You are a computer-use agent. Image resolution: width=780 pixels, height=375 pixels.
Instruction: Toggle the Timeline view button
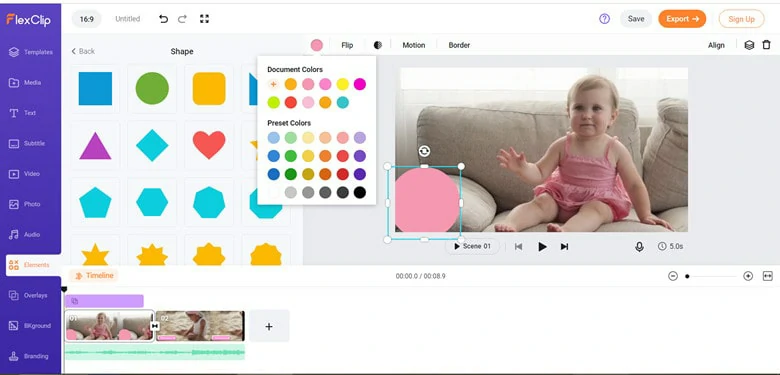coord(94,276)
